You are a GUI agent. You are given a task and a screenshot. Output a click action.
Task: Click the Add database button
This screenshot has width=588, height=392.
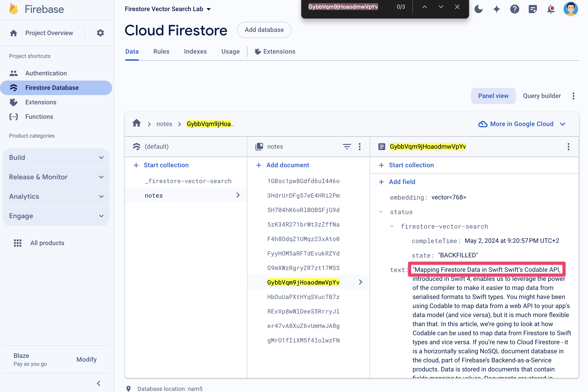click(x=264, y=30)
